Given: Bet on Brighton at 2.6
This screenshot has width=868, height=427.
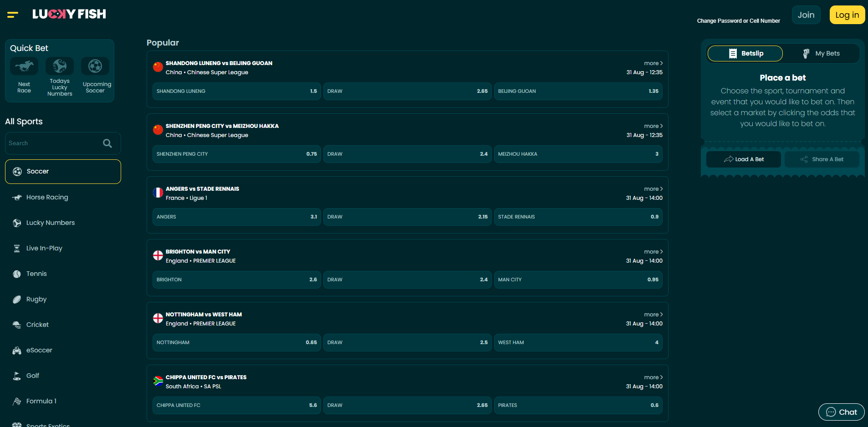Looking at the screenshot, I should [x=237, y=280].
